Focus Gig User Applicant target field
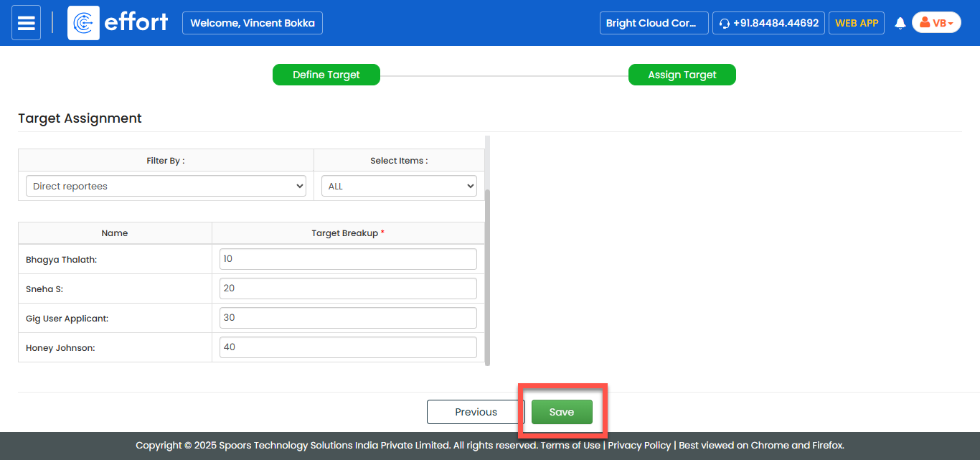Screen dimensions: 980x460 (x=348, y=318)
